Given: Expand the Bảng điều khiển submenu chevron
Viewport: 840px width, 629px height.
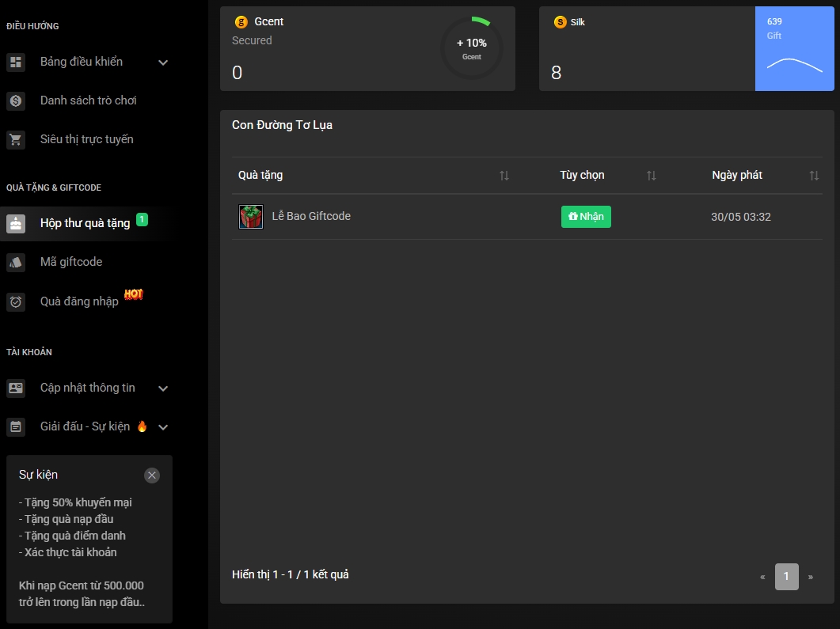Looking at the screenshot, I should point(163,63).
